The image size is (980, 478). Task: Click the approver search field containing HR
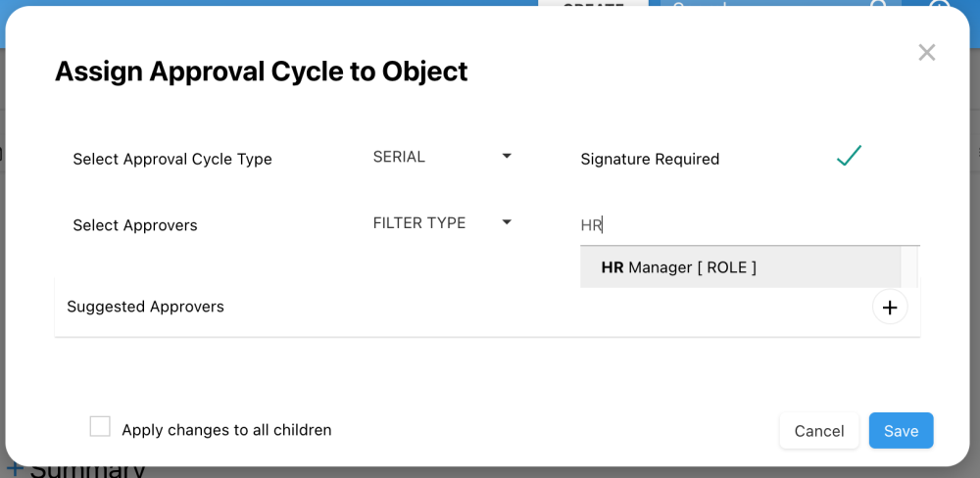point(750,225)
